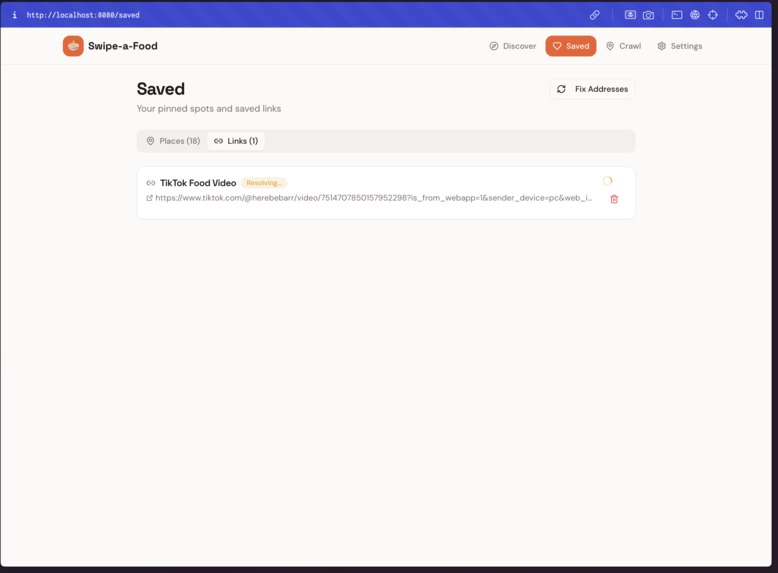778x573 pixels.
Task: Click the localhost:8080/saved URL field
Action: pos(83,15)
